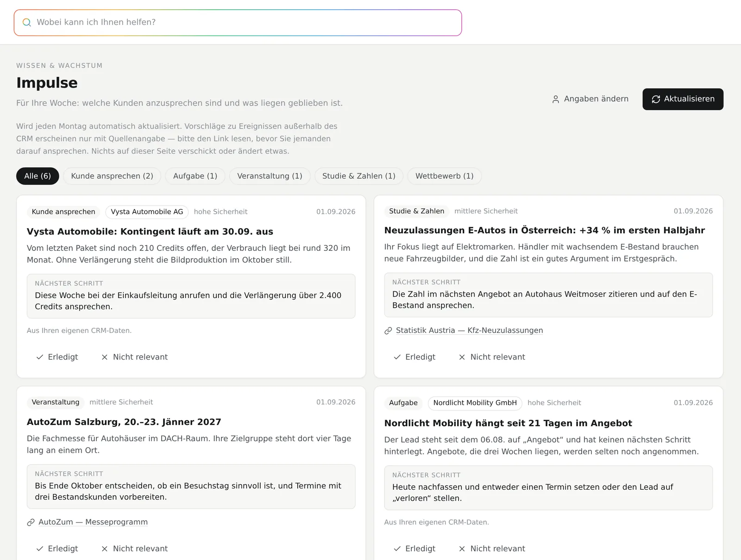Dismiss the Vysta Automobile card as Nicht relevant
The width and height of the screenshot is (741, 560).
point(134,357)
